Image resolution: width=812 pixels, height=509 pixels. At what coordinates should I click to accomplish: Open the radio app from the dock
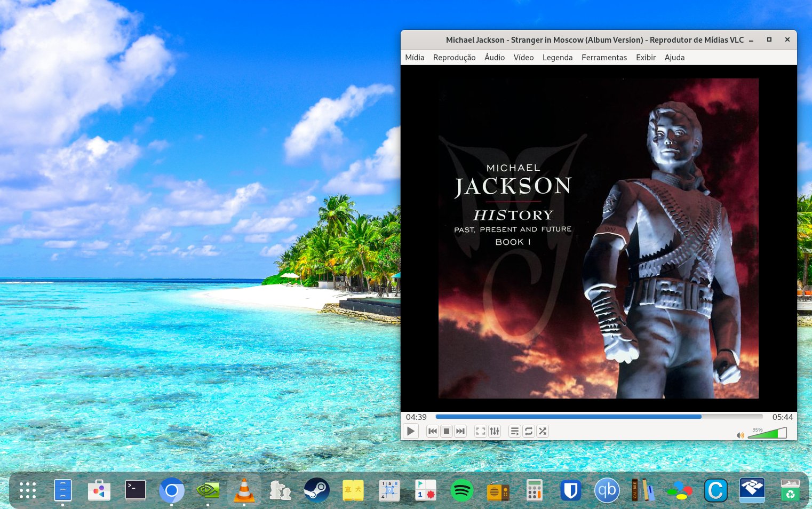pyautogui.click(x=498, y=490)
